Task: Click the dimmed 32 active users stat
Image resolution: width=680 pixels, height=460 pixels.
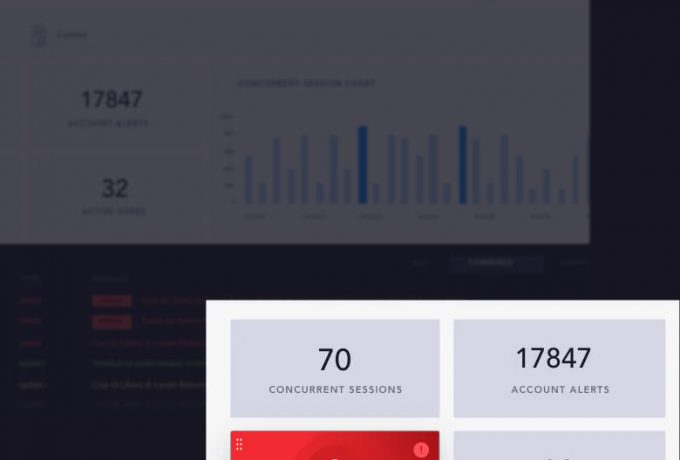Action: click(x=114, y=194)
